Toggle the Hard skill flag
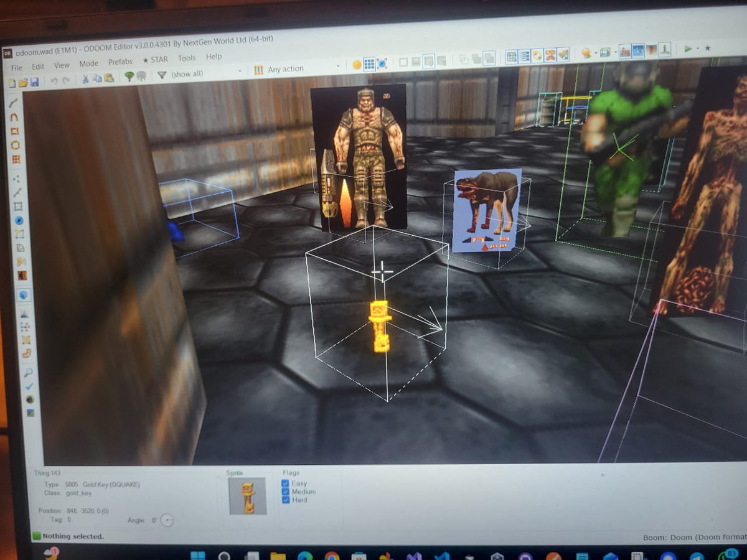The height and width of the screenshot is (560, 747). [x=285, y=500]
